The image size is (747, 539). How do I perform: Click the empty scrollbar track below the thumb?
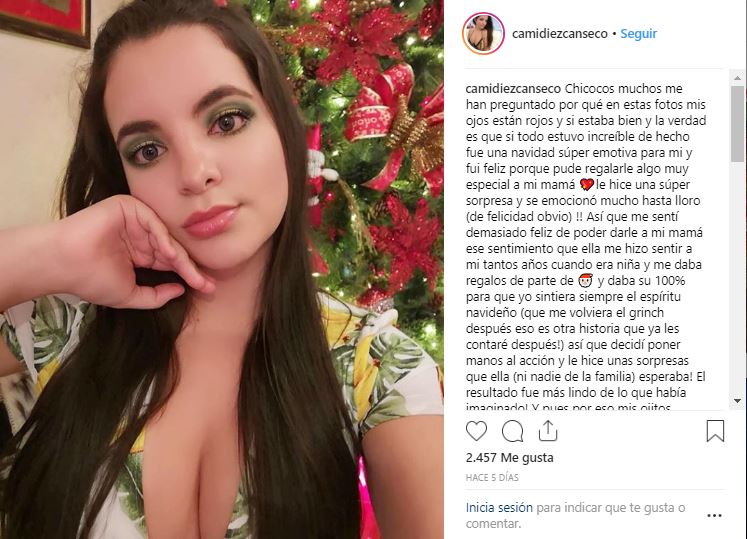[x=737, y=279]
